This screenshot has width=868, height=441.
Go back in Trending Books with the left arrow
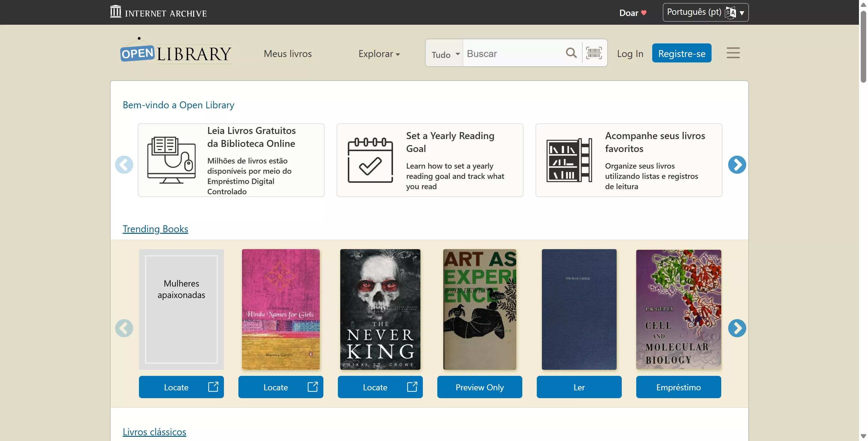124,328
